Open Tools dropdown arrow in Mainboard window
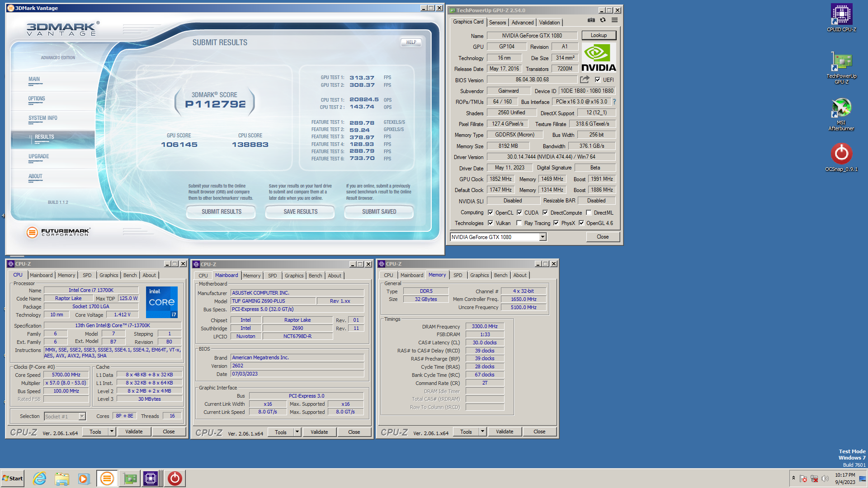Image resolution: width=868 pixels, height=488 pixels. (297, 432)
